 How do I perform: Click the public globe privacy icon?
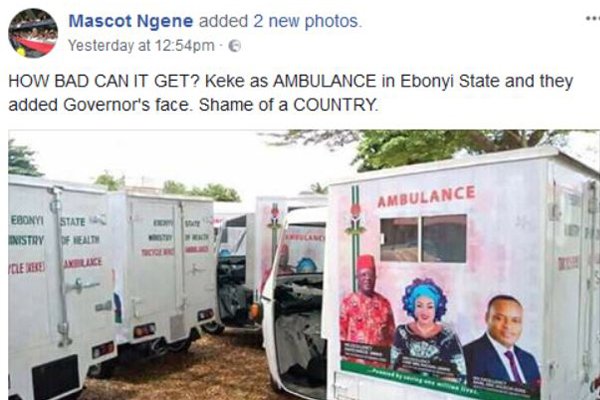tap(235, 46)
